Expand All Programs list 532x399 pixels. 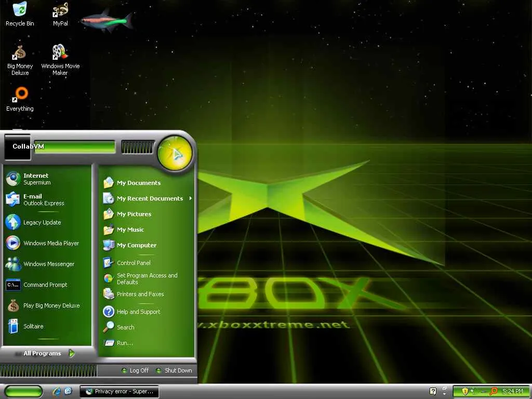click(x=47, y=353)
